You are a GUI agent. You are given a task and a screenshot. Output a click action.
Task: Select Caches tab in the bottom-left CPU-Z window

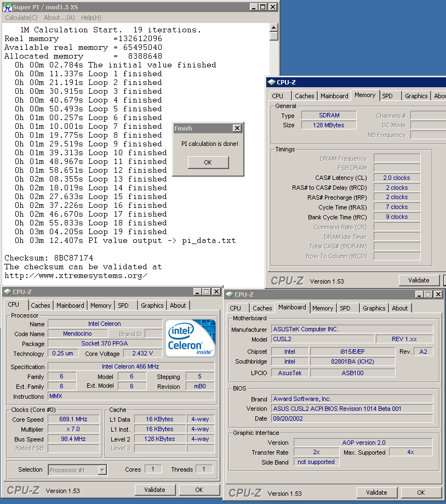(41, 305)
